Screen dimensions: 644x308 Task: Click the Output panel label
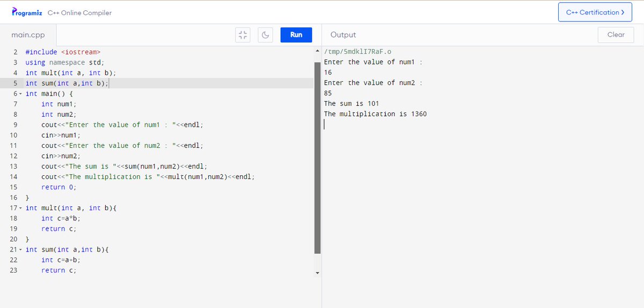(x=343, y=35)
